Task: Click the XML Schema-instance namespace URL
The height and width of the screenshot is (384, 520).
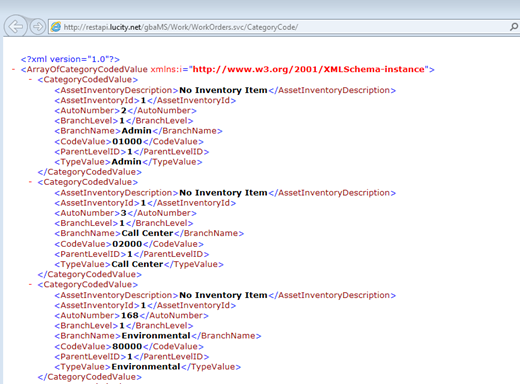Action: [x=309, y=69]
